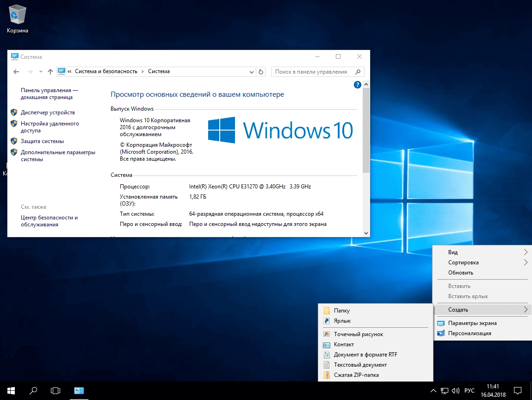Click the search magnifier in control panel search
The image size is (532, 400).
358,72
